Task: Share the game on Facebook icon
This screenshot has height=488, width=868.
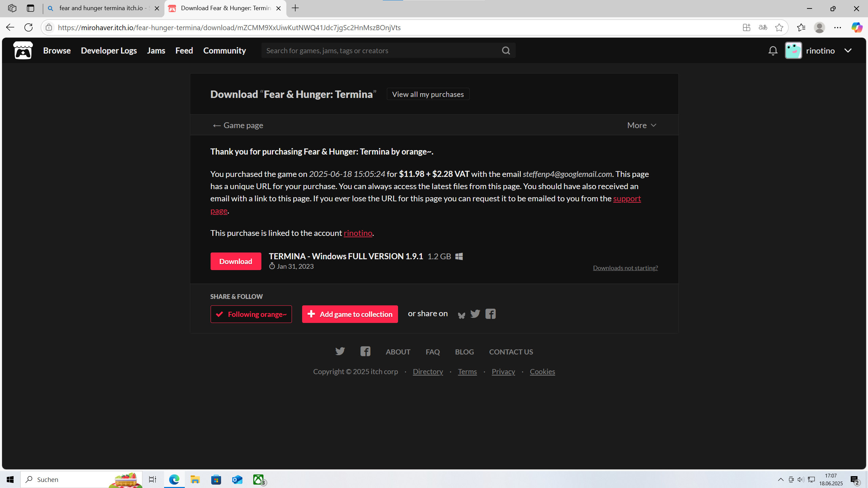Action: click(x=490, y=314)
